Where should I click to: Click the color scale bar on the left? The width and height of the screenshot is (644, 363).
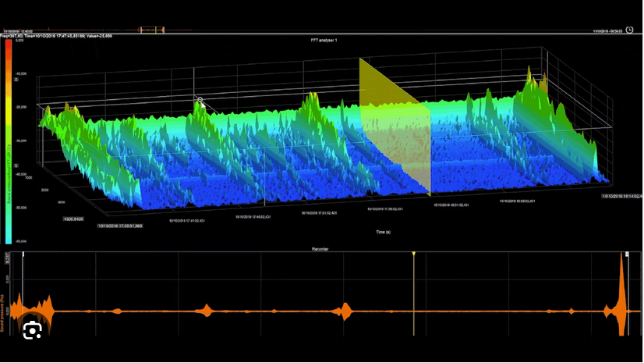click(8, 141)
